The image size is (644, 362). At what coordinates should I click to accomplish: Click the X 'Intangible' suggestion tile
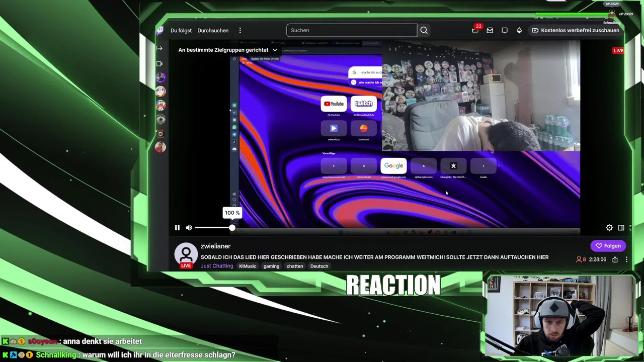[x=453, y=165]
